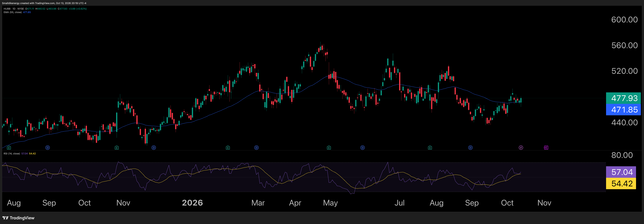Click the 520.00 price axis label

624,71
